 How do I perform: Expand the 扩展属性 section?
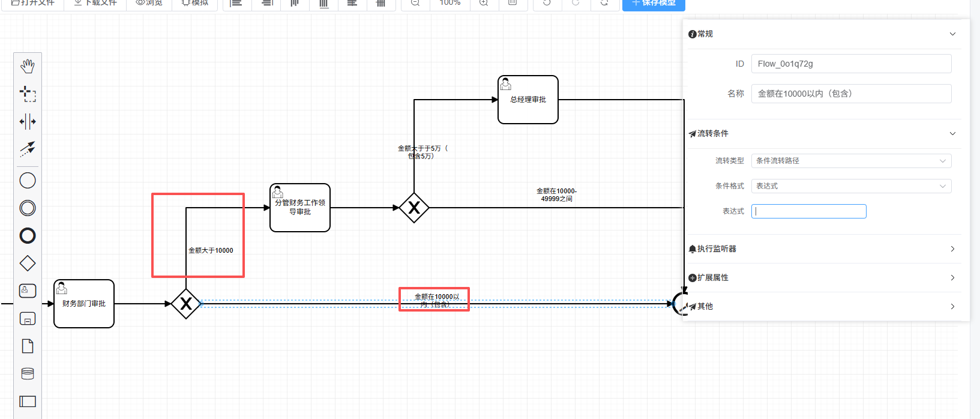pyautogui.click(x=952, y=278)
